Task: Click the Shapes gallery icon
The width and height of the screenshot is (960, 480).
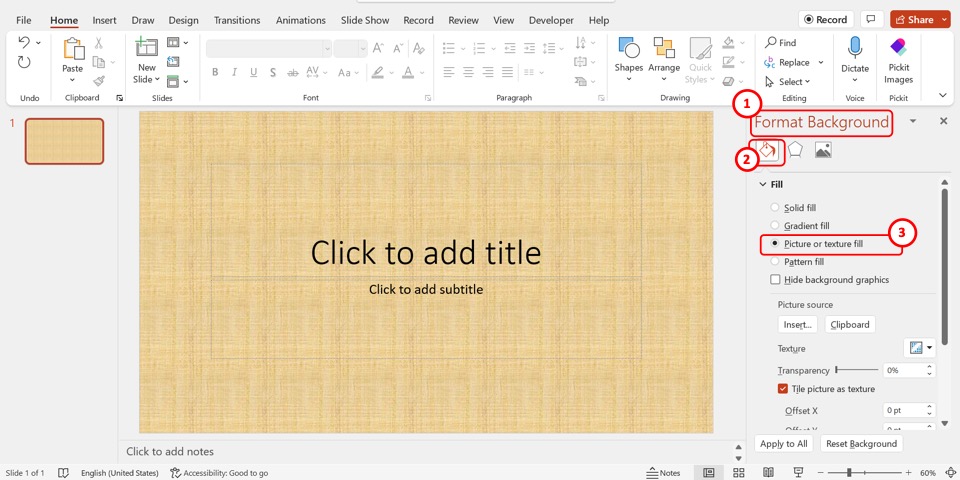Action: 629,48
